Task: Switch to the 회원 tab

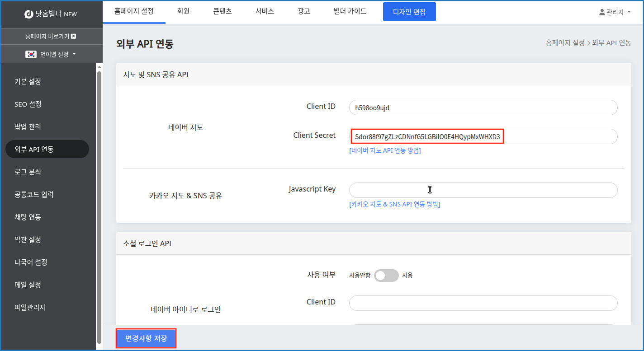Action: (x=183, y=11)
